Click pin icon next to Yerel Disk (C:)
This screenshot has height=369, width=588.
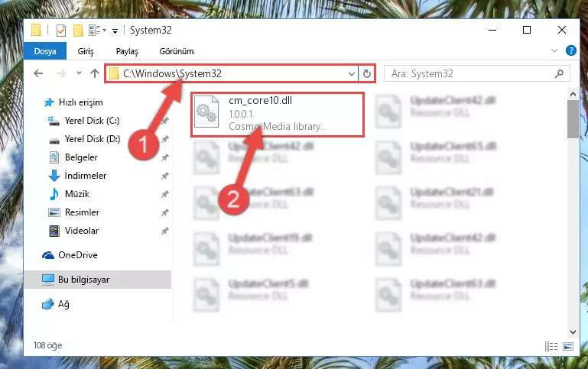point(164,121)
